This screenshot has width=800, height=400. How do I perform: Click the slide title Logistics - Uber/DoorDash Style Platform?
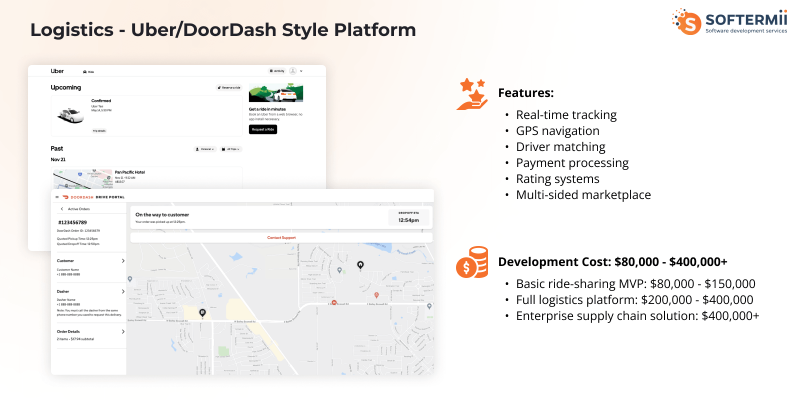[x=223, y=30]
